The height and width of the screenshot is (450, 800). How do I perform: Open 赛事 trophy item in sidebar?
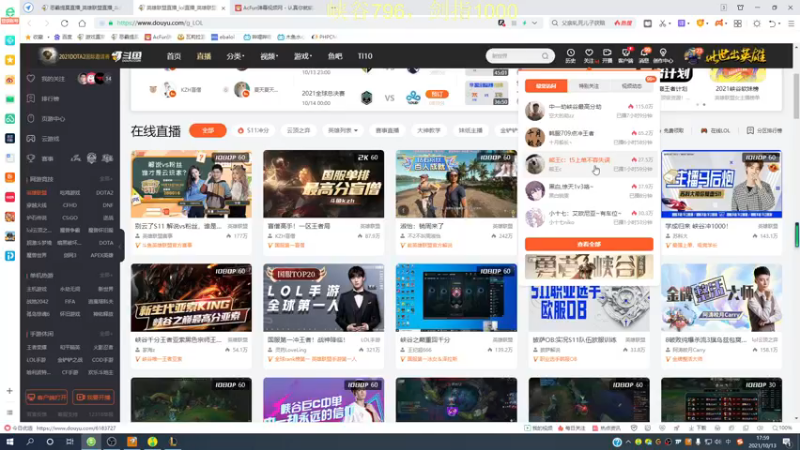coord(47,159)
